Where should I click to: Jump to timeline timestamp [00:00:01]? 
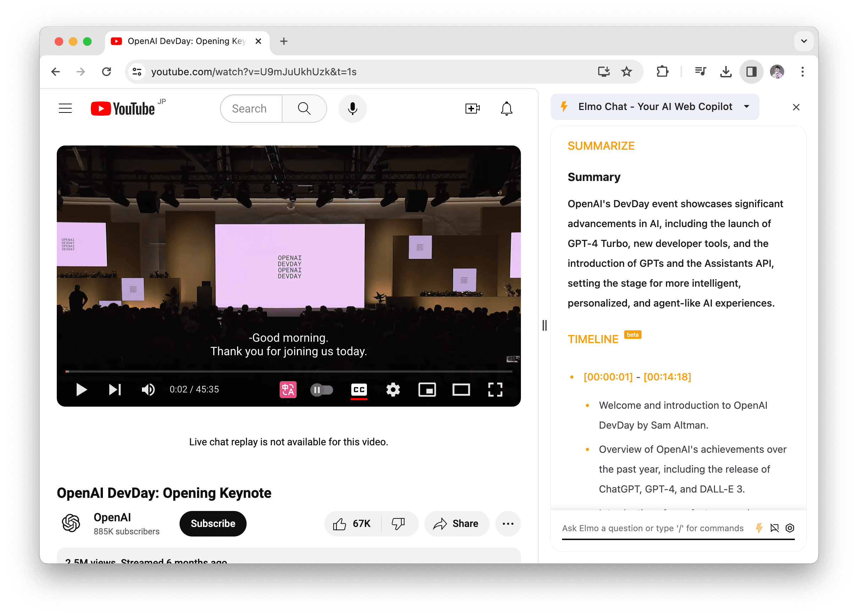(607, 376)
